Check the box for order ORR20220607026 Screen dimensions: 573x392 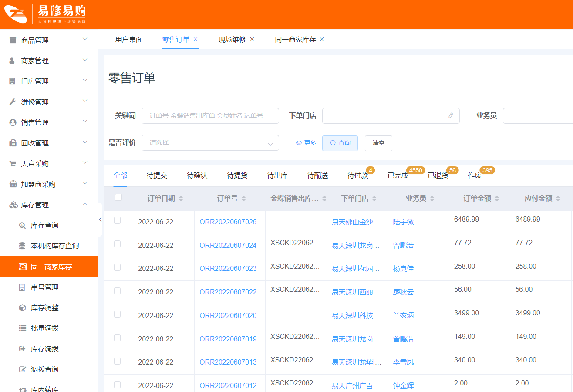click(117, 221)
